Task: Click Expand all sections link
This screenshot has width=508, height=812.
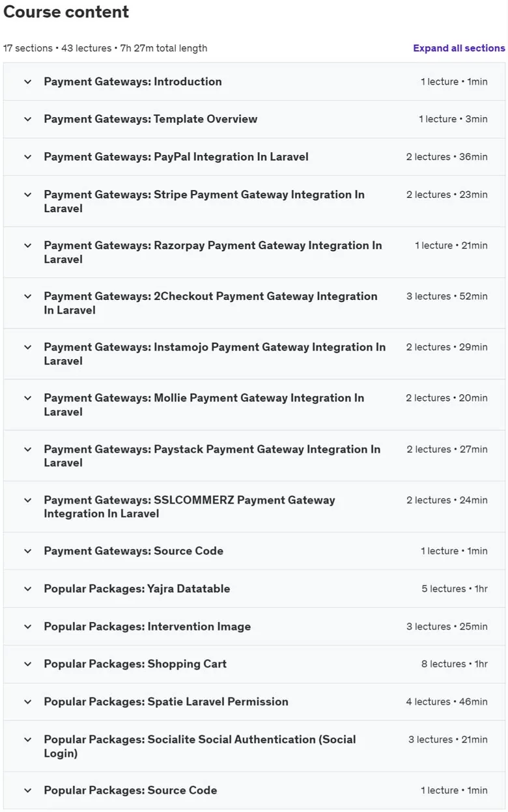Action: (459, 48)
